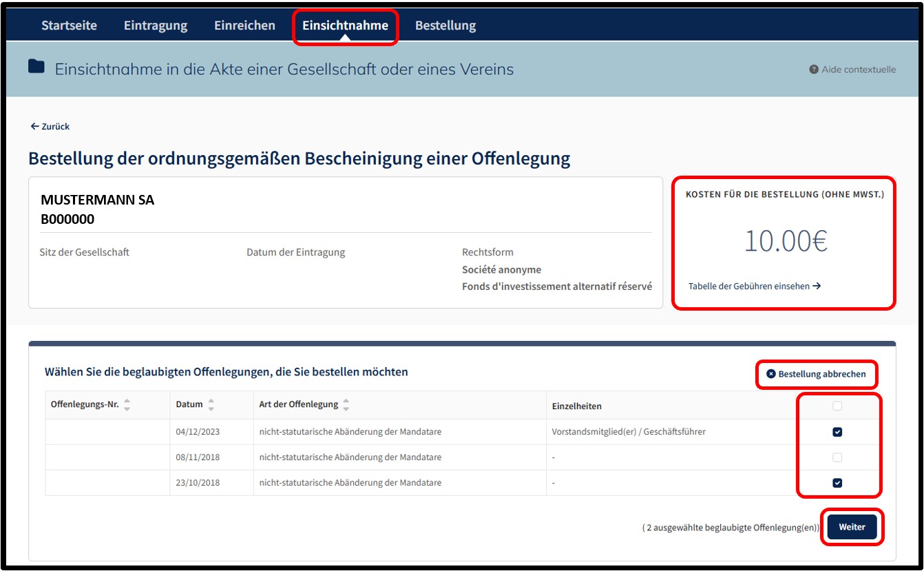The height and width of the screenshot is (571, 924).
Task: Toggle the select-all checkbox in table header
Action: [837, 406]
